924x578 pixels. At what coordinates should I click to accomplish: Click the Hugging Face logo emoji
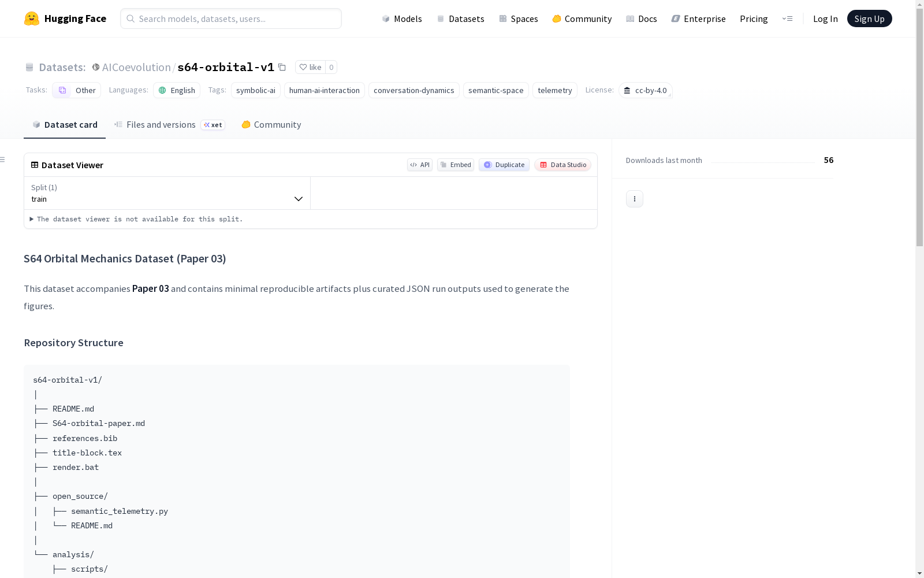[32, 18]
